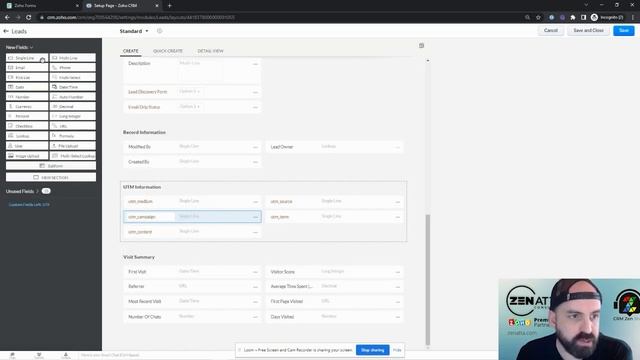The image size is (640, 360).
Task: Select the URL field type
Action: coord(73,126)
